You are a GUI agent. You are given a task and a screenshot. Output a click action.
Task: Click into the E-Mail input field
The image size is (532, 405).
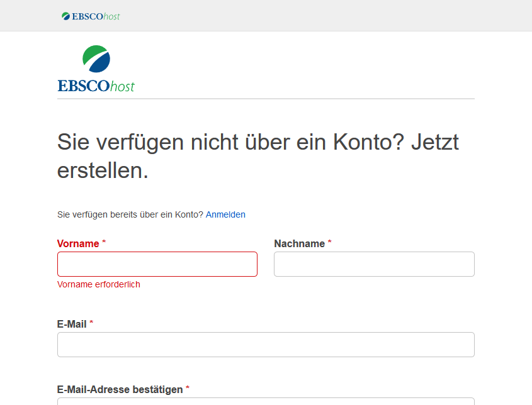pos(266,345)
